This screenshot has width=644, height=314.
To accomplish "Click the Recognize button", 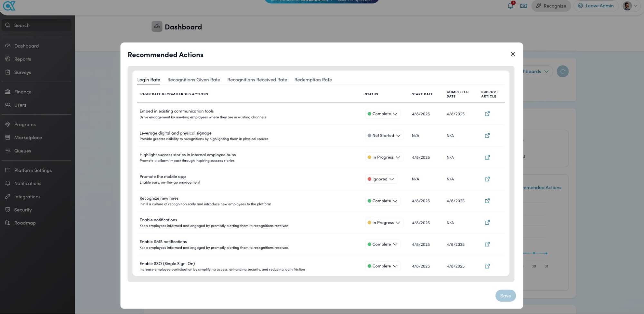I will tap(551, 6).
